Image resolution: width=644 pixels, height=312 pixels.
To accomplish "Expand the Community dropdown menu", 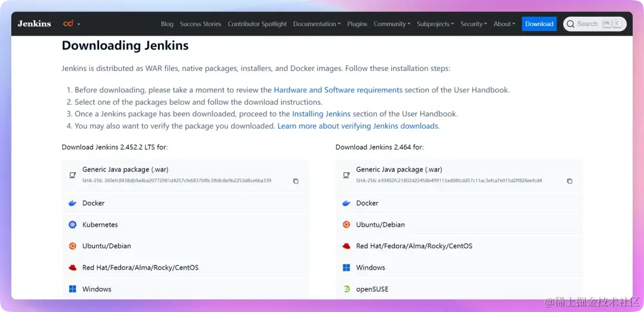I will 392,24.
